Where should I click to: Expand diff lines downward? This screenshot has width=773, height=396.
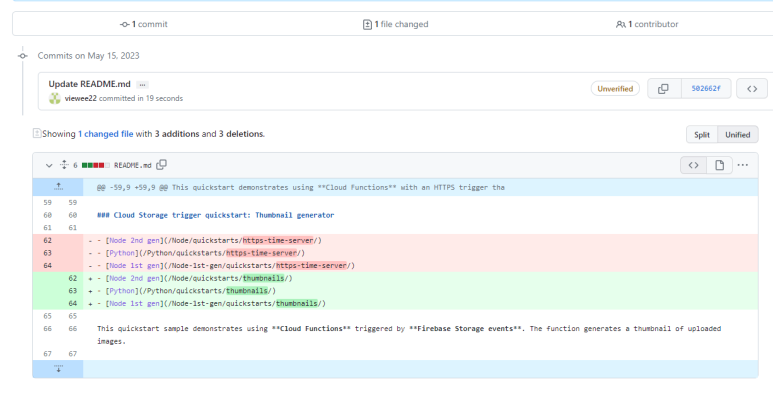click(x=58, y=369)
